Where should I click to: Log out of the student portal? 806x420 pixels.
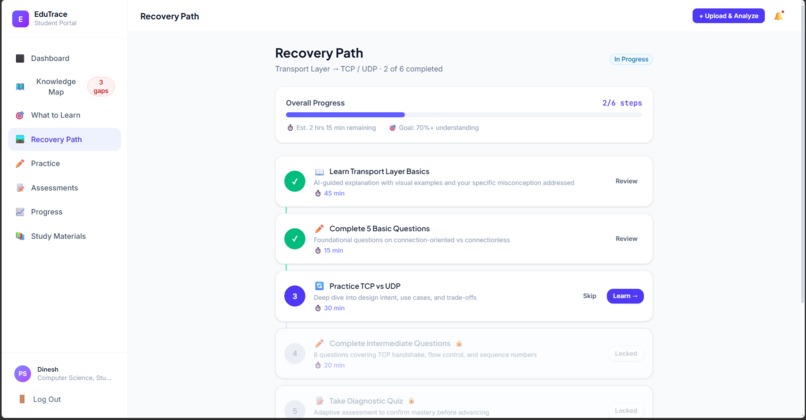click(47, 399)
